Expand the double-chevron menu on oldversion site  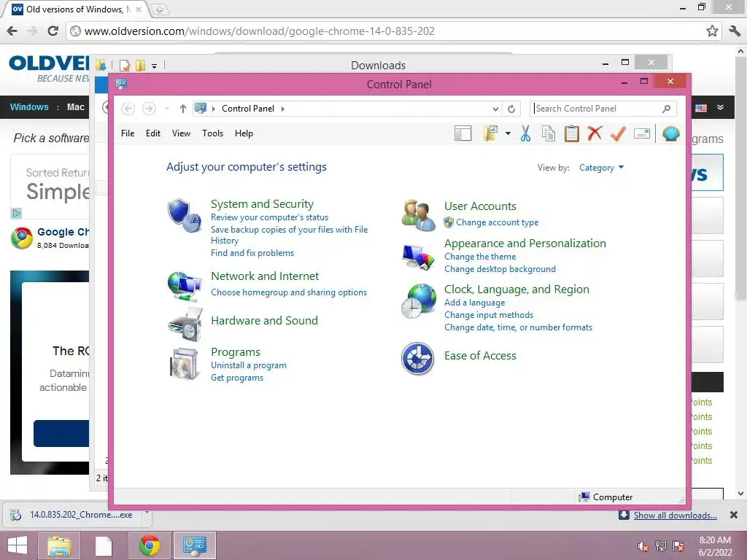pyautogui.click(x=720, y=107)
